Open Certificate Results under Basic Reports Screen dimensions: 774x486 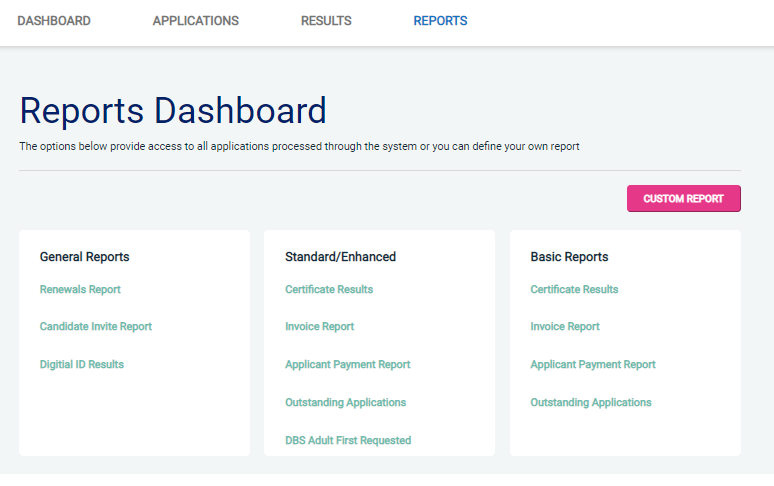tap(574, 290)
